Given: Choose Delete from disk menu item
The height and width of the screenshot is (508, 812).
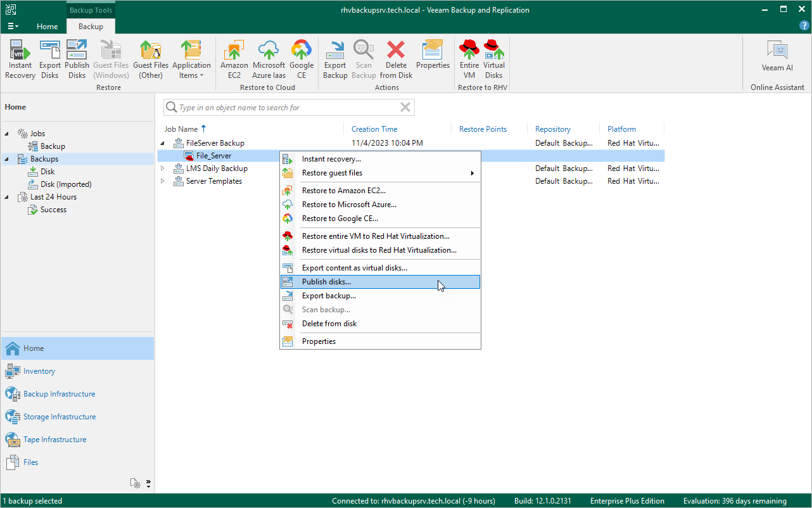Looking at the screenshot, I should [x=380, y=324].
